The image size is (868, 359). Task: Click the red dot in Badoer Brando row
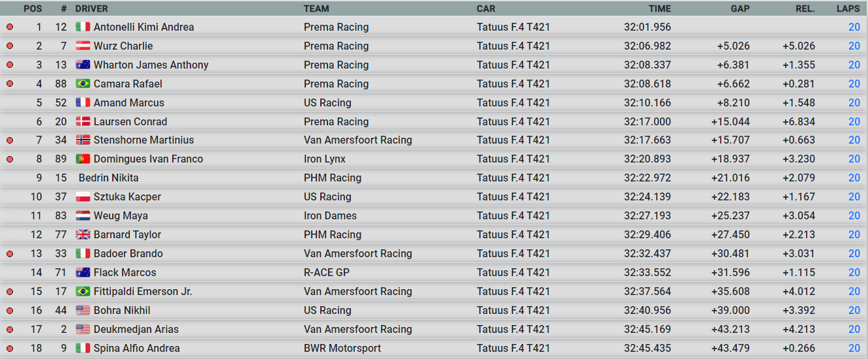(10, 253)
